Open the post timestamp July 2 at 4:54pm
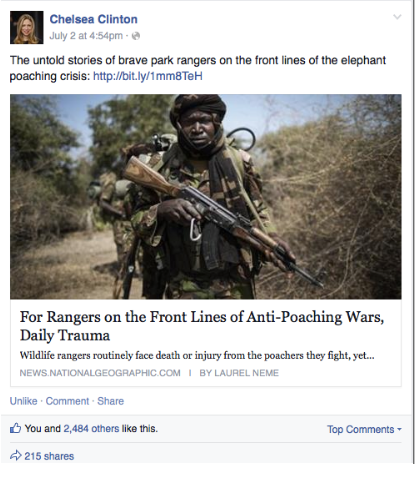Image resolution: width=415 pixels, height=485 pixels. pyautogui.click(x=86, y=36)
